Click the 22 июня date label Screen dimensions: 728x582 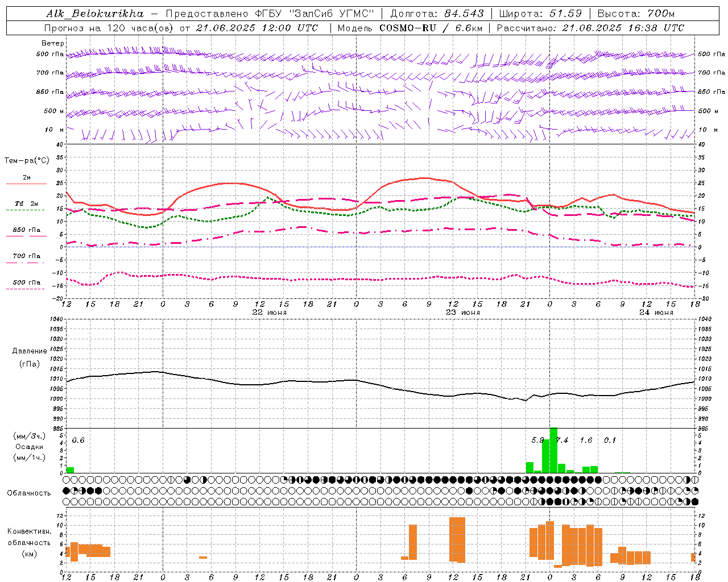tap(270, 313)
